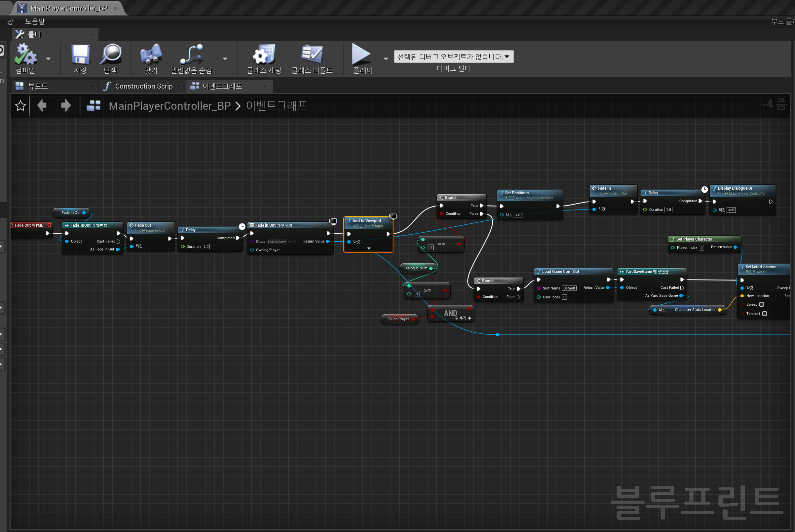This screenshot has height=532, width=795.
Task: Click the Save (저장) floppy disk icon
Action: pyautogui.click(x=80, y=55)
